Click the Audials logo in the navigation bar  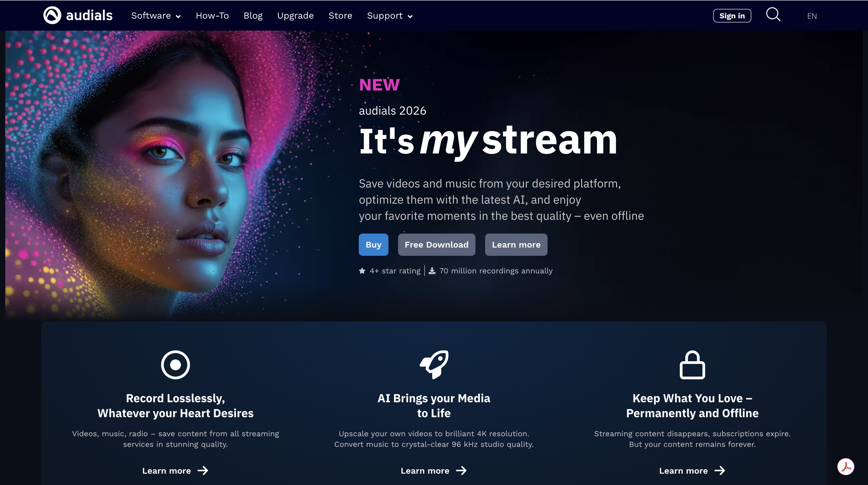(77, 15)
